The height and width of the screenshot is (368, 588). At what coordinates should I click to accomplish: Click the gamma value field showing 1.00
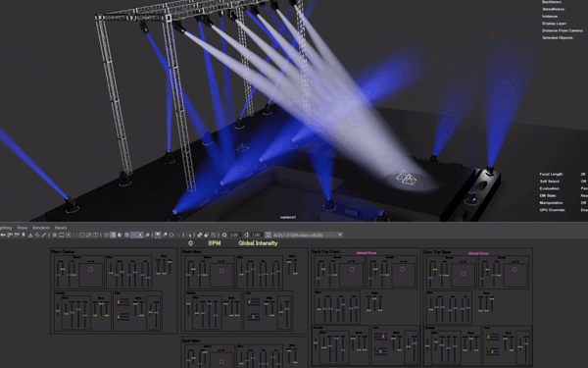[256, 235]
